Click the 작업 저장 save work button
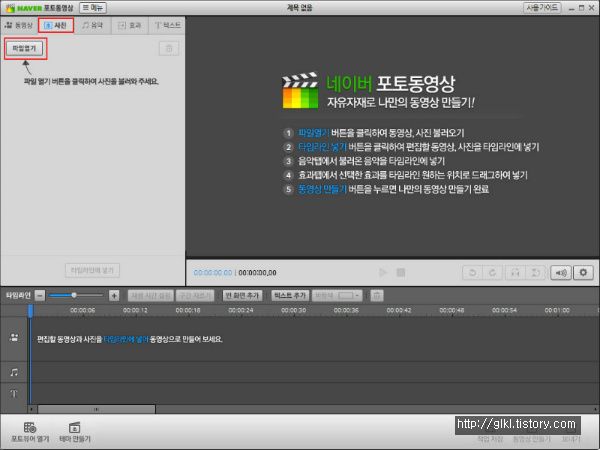This screenshot has height=450, width=600. point(490,439)
